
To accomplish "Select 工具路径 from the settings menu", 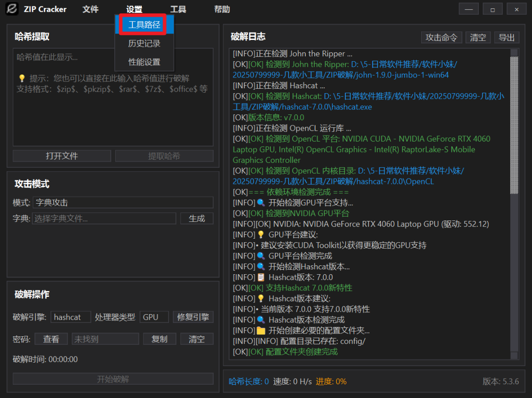I will pos(143,25).
